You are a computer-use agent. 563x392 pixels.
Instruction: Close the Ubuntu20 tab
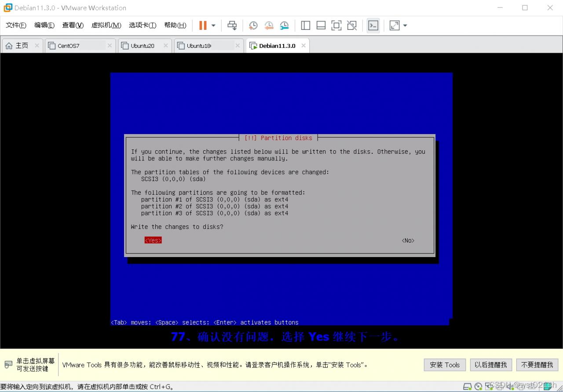(x=166, y=46)
